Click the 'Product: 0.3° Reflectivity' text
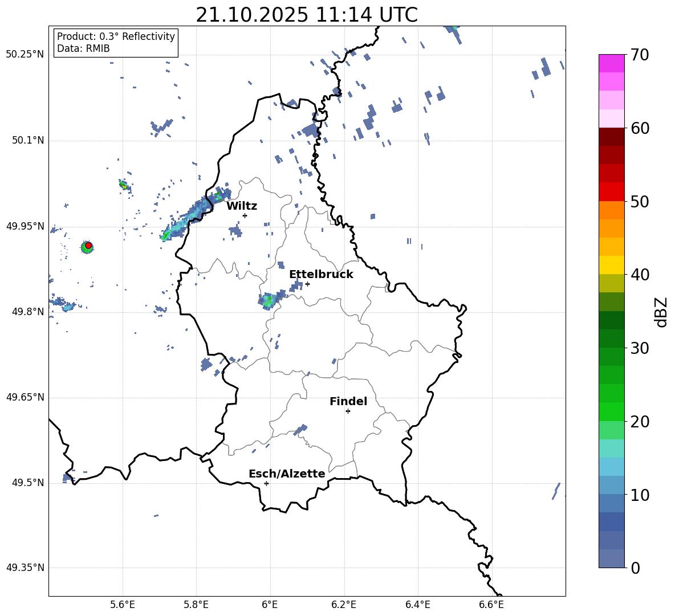675x616 pixels. coord(116,36)
